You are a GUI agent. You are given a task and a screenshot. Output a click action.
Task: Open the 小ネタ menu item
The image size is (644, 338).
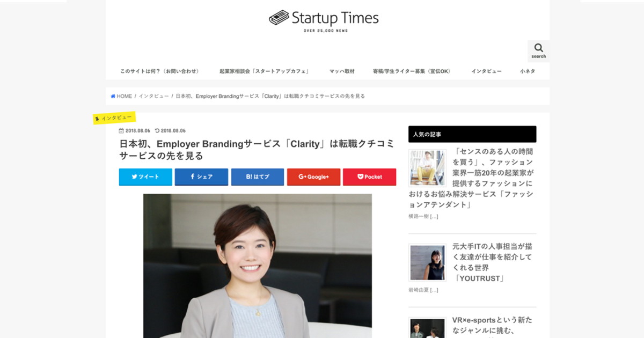click(528, 71)
